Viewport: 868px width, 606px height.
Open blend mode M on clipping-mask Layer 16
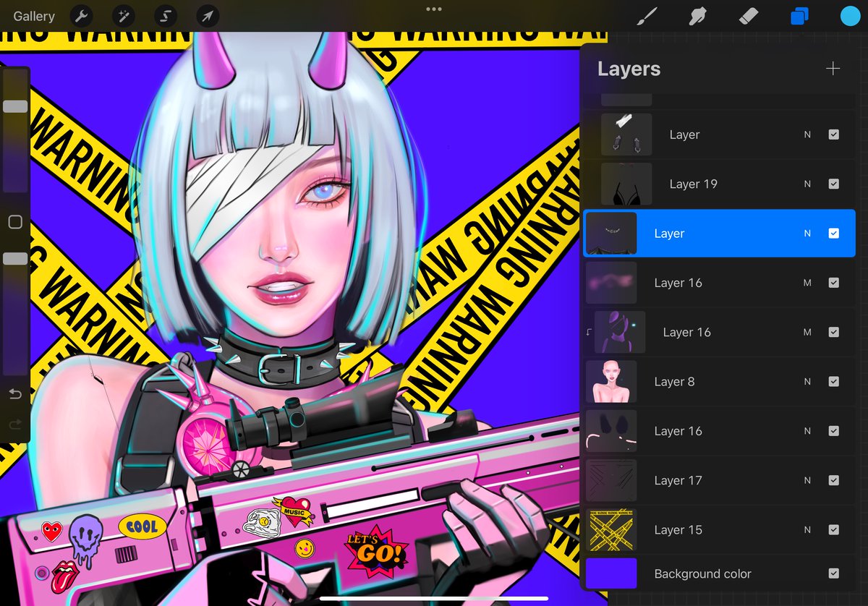807,332
